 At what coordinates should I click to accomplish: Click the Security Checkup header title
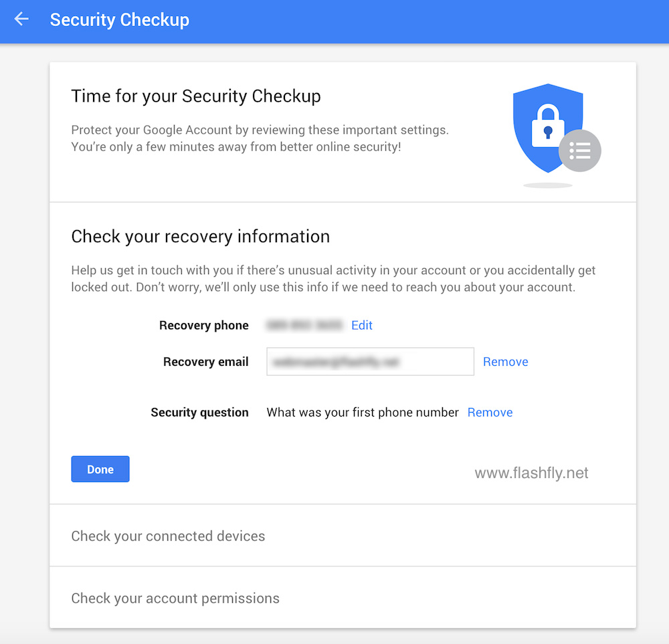click(120, 20)
